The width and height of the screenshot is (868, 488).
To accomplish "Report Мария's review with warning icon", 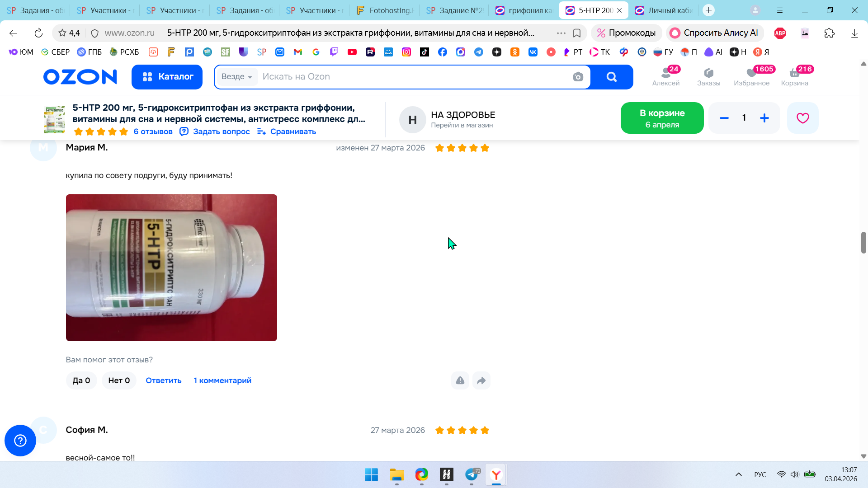I will (460, 380).
